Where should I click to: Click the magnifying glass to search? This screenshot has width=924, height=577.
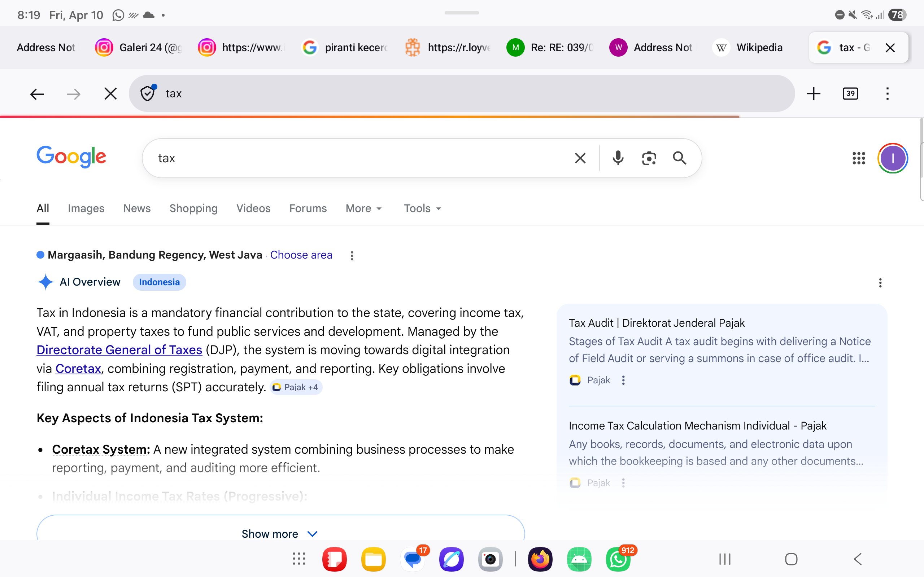(x=680, y=158)
